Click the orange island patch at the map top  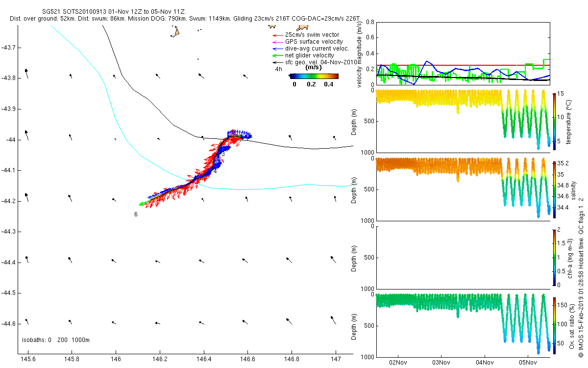(x=176, y=32)
